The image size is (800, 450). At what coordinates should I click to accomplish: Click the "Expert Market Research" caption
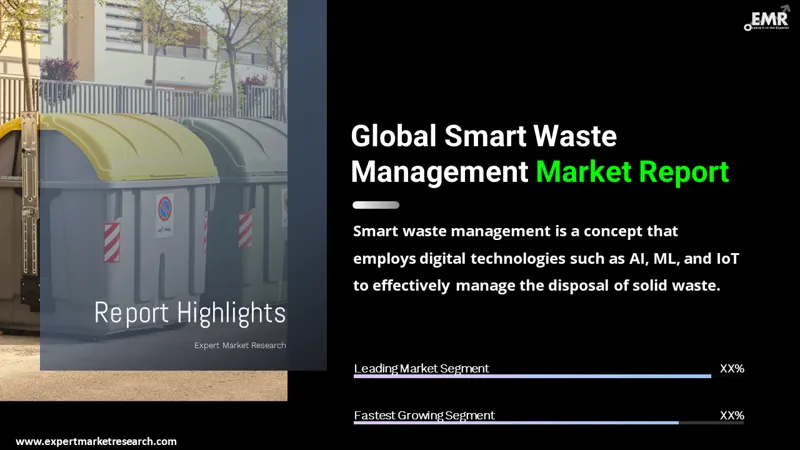(239, 345)
